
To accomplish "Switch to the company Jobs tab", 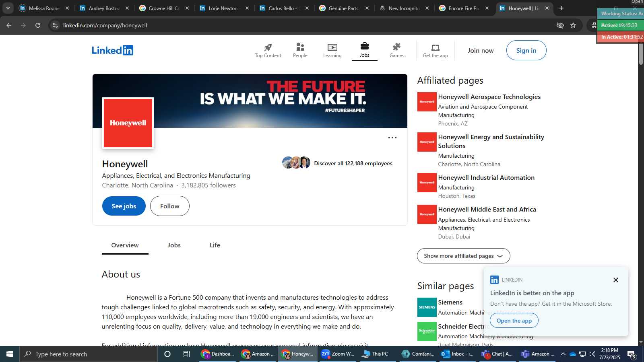I will [174, 245].
